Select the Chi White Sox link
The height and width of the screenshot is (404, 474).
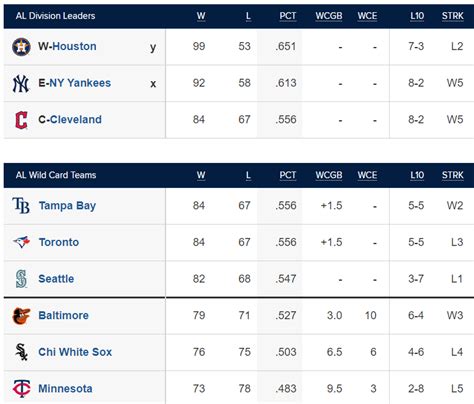point(75,352)
